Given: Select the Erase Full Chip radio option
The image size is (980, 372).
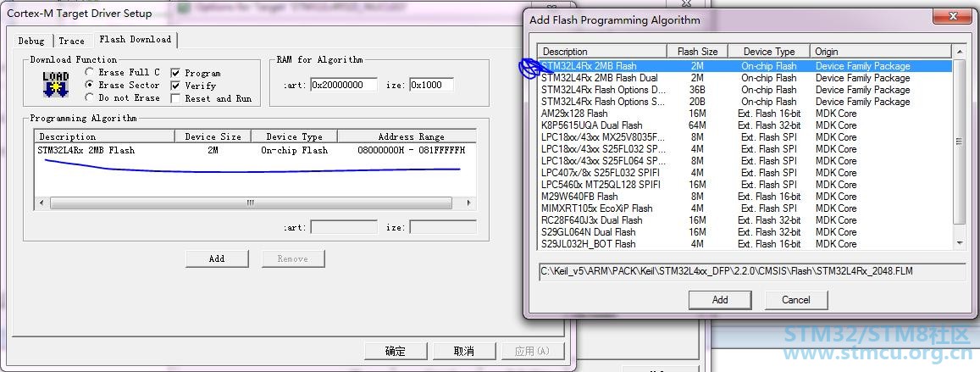Looking at the screenshot, I should 90,73.
